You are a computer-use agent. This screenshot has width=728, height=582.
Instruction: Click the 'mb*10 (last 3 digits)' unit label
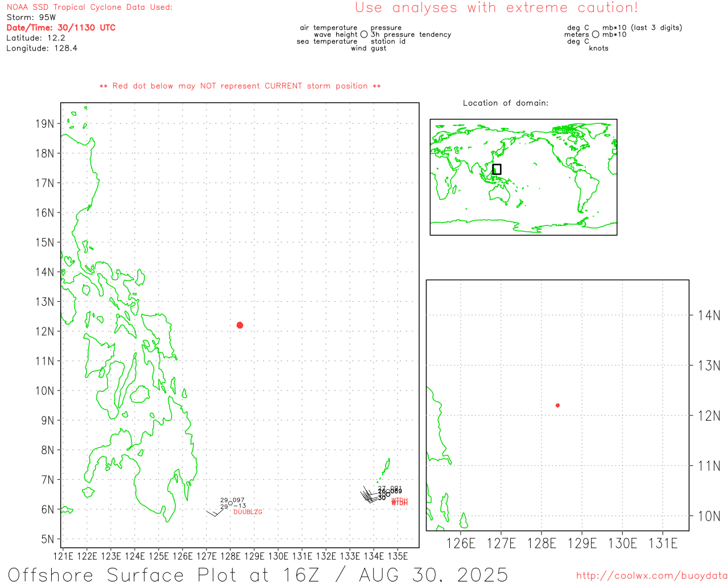[x=642, y=28]
